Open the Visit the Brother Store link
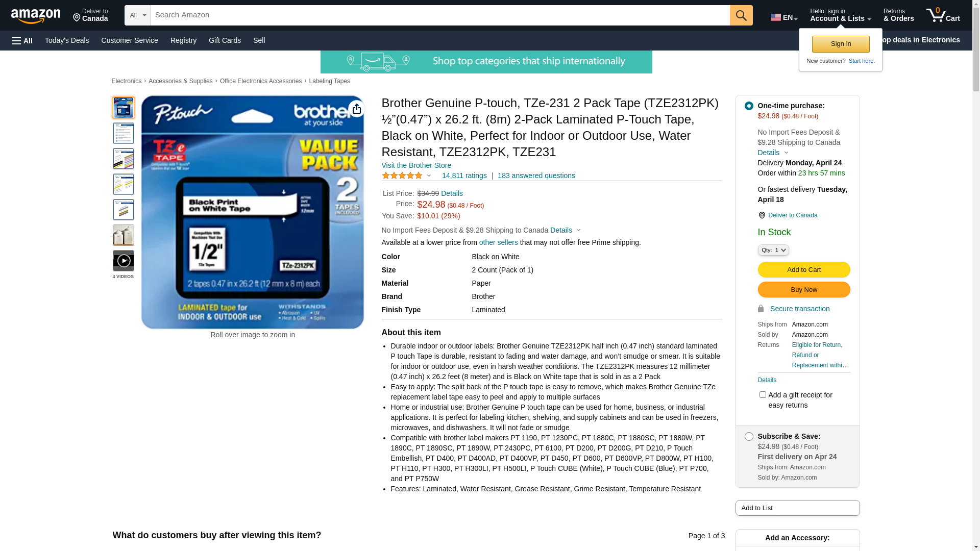The image size is (980, 551). [x=416, y=165]
